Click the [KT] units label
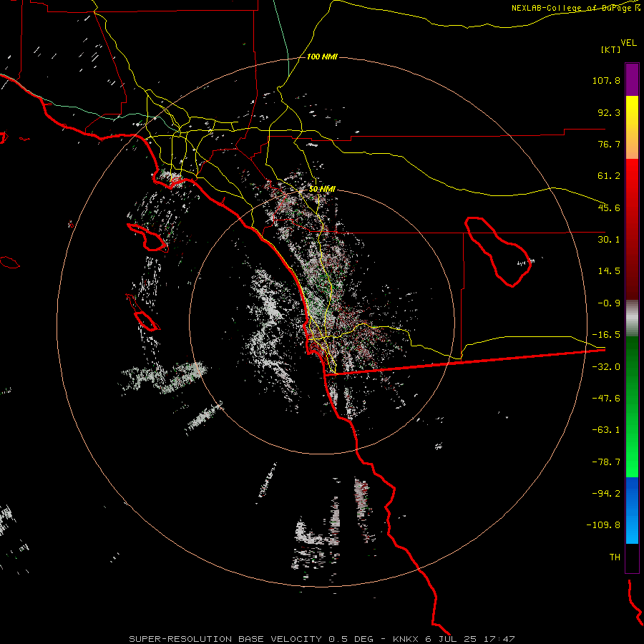 [611, 49]
